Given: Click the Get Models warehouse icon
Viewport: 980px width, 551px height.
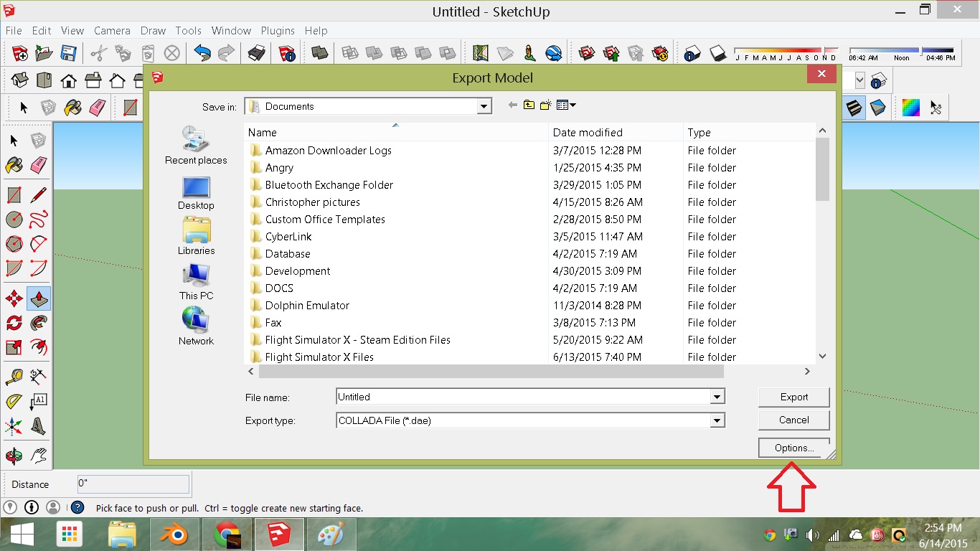Looking at the screenshot, I should [x=587, y=53].
